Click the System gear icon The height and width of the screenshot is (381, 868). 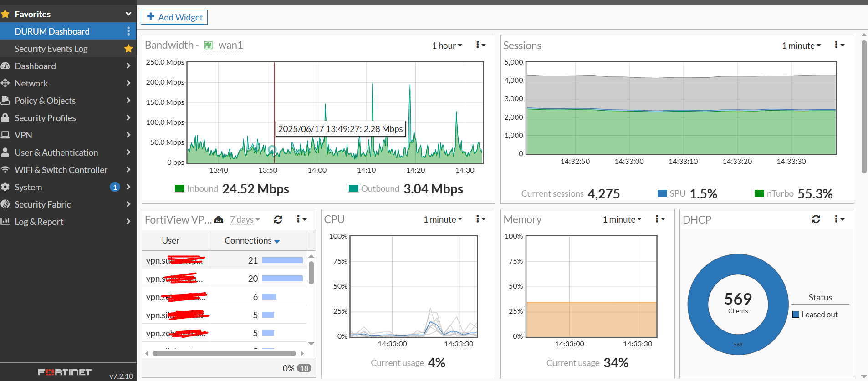[5, 187]
